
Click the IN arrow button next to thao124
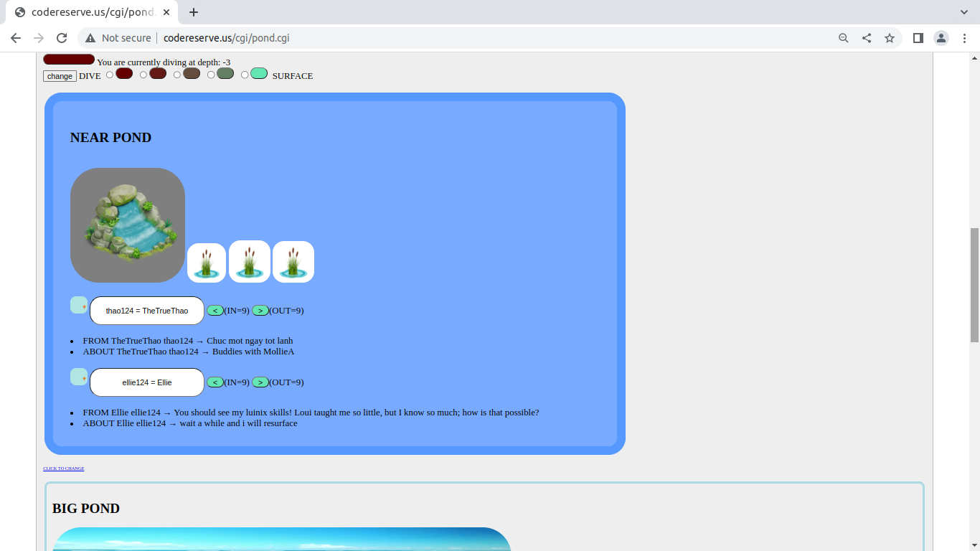pos(215,311)
